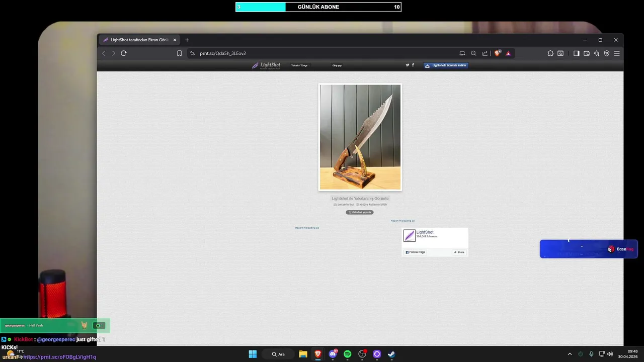Screen dimensions: 644x362
Task: Click the prnt.sc/oFOBgLVigH1q chat link
Action: pos(60,357)
